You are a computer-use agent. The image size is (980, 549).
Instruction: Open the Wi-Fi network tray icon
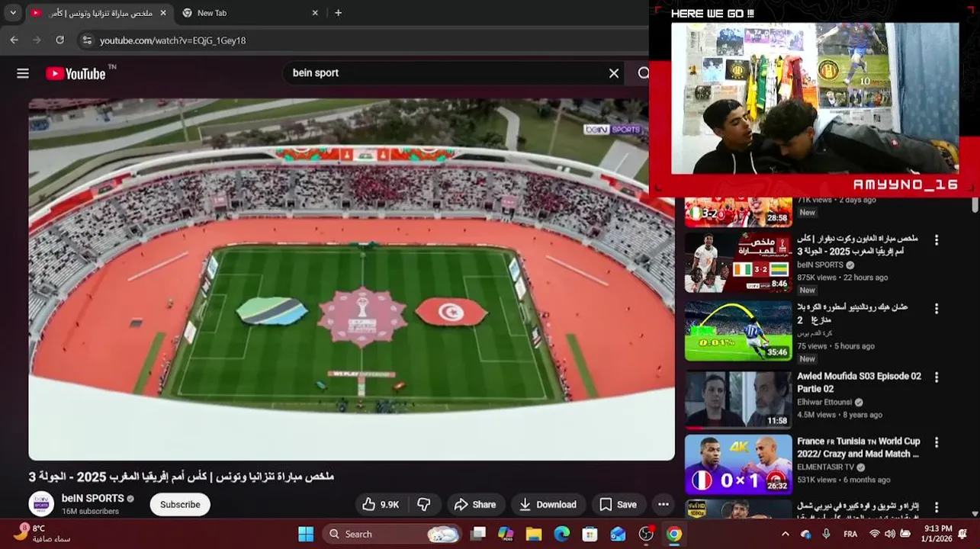pos(875,534)
